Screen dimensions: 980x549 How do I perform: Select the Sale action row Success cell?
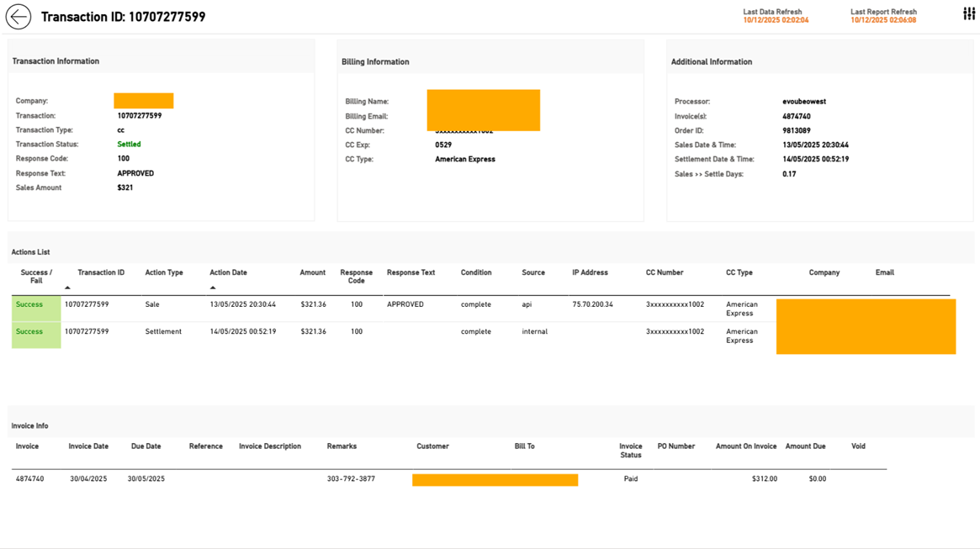(x=36, y=309)
